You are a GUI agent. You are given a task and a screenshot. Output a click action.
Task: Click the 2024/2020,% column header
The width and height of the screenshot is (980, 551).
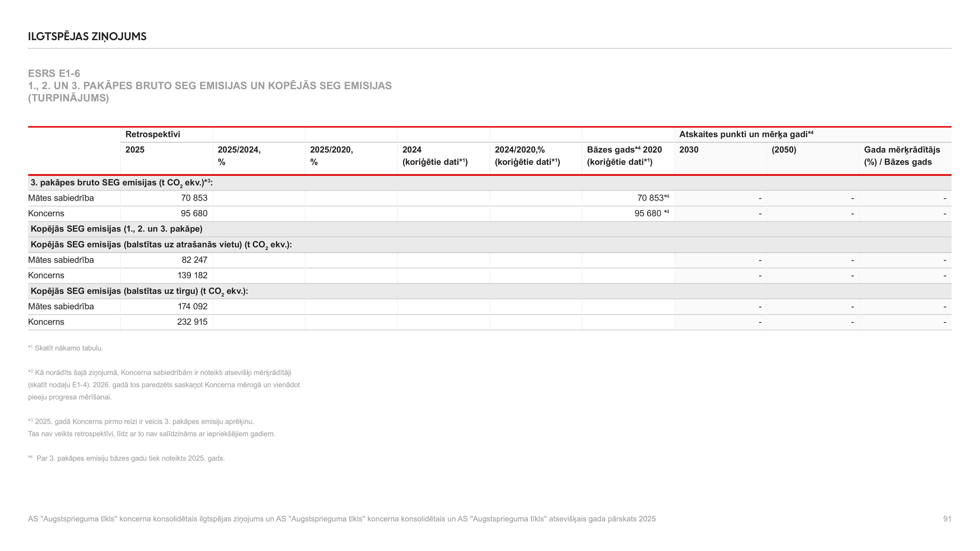coord(527,156)
